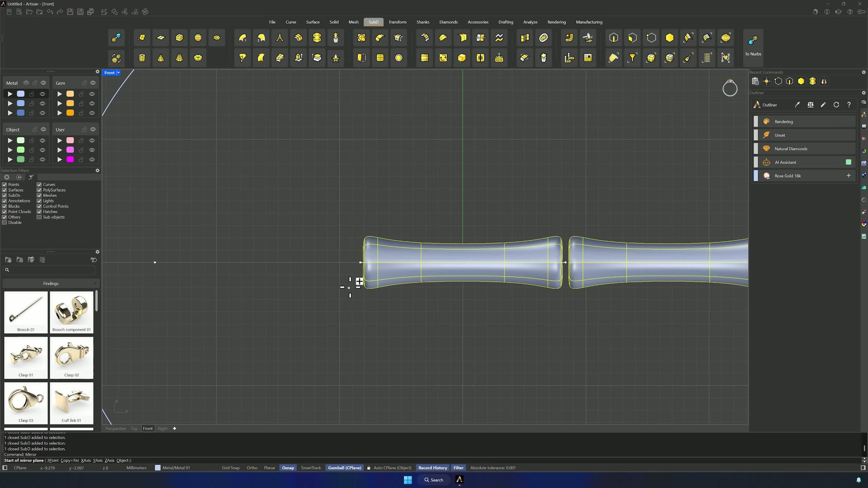Click the redo arrow in top toolbar
This screenshot has width=868, height=488.
[x=60, y=12]
